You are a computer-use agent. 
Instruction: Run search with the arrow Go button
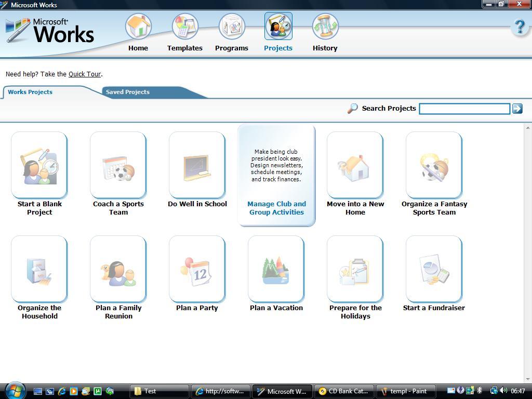517,109
